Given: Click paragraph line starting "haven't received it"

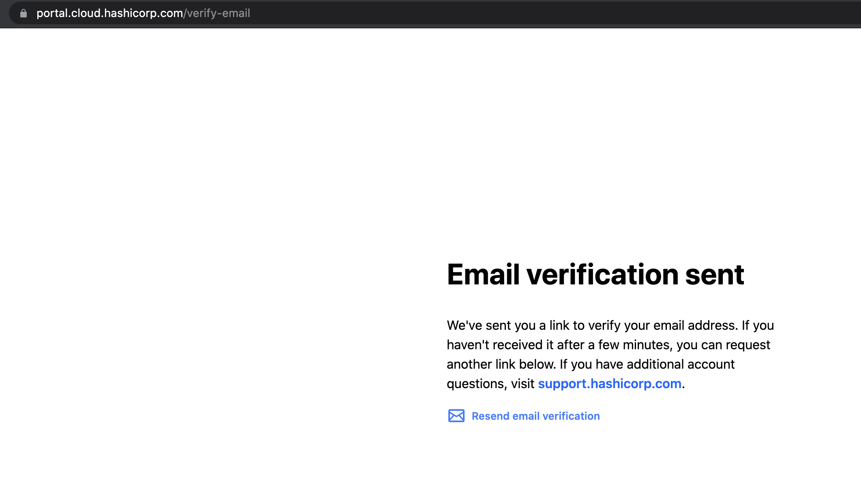Looking at the screenshot, I should 608,345.
